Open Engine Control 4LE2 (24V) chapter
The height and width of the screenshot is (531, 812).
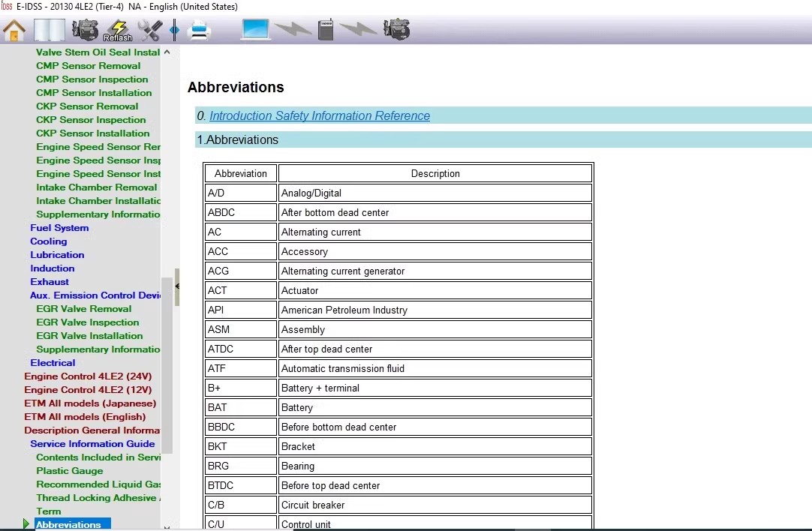(x=88, y=376)
